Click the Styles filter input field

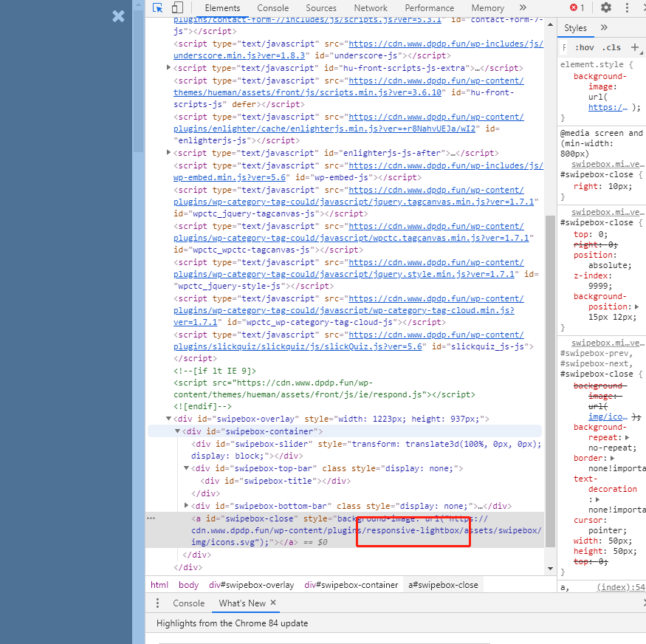(565, 47)
